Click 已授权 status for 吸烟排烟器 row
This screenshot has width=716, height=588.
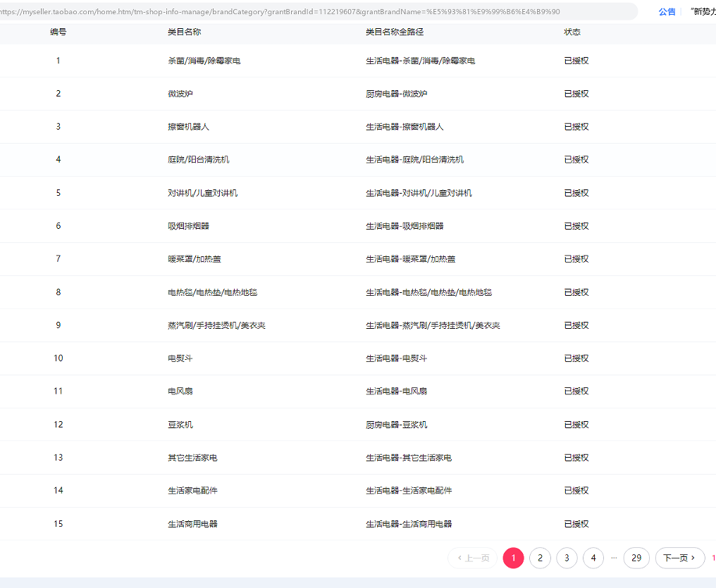pyautogui.click(x=576, y=226)
